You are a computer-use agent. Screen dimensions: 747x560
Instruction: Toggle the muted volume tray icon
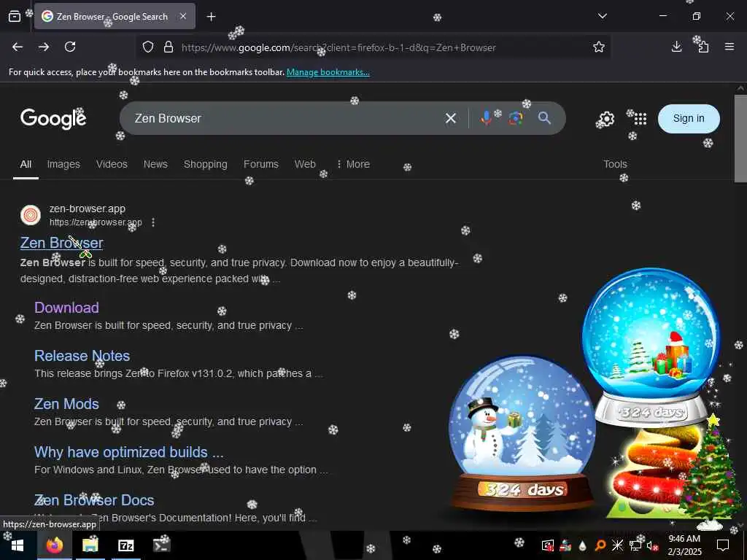coord(652,545)
